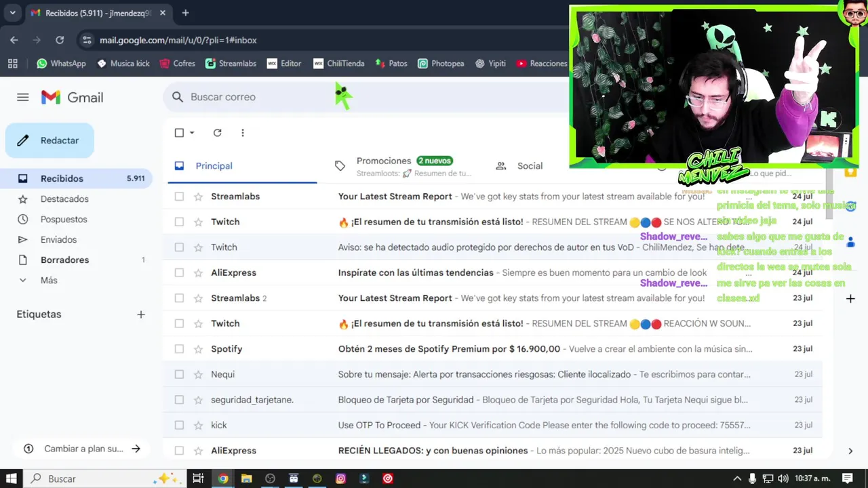Check the Twitch Aviso email checkbox
Image resolution: width=868 pixels, height=488 pixels.
click(x=179, y=247)
